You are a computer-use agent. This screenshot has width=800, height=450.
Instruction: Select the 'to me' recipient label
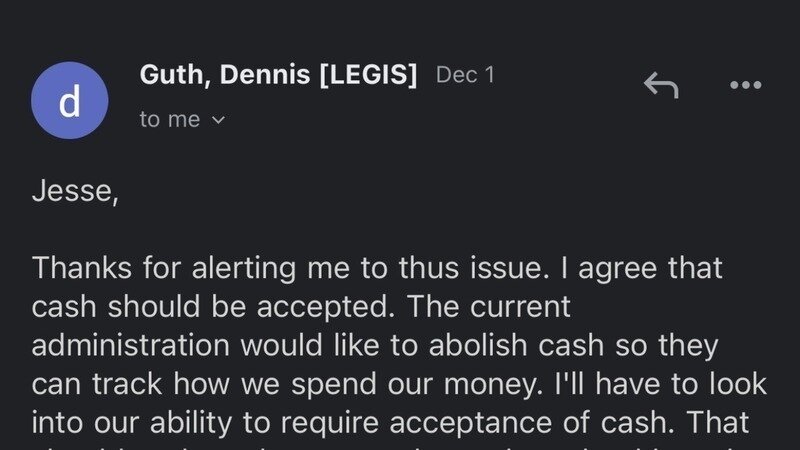pos(169,119)
